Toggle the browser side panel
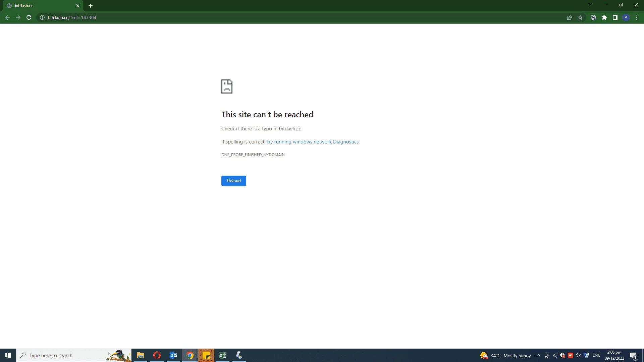Screen dimensions: 644x362 (x=615, y=17)
